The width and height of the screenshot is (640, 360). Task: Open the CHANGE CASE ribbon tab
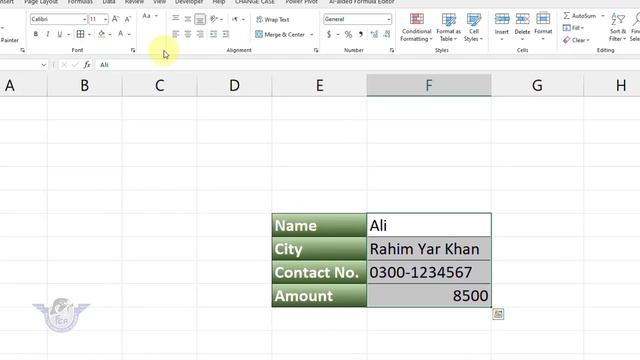point(255,2)
